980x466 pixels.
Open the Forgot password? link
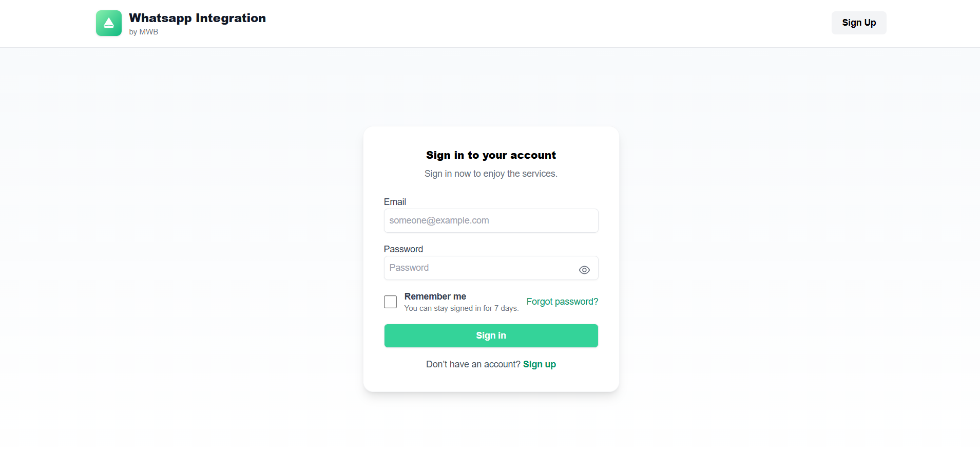click(x=562, y=302)
